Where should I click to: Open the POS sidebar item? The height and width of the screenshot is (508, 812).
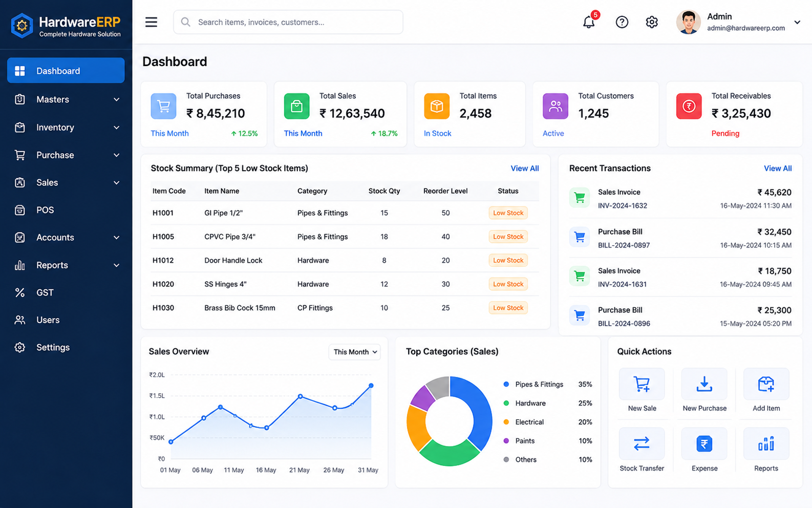coord(66,210)
